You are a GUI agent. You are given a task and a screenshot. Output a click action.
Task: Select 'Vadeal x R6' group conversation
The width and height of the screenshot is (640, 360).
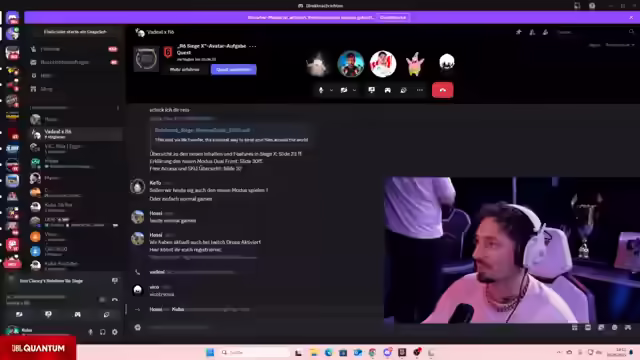click(76, 134)
